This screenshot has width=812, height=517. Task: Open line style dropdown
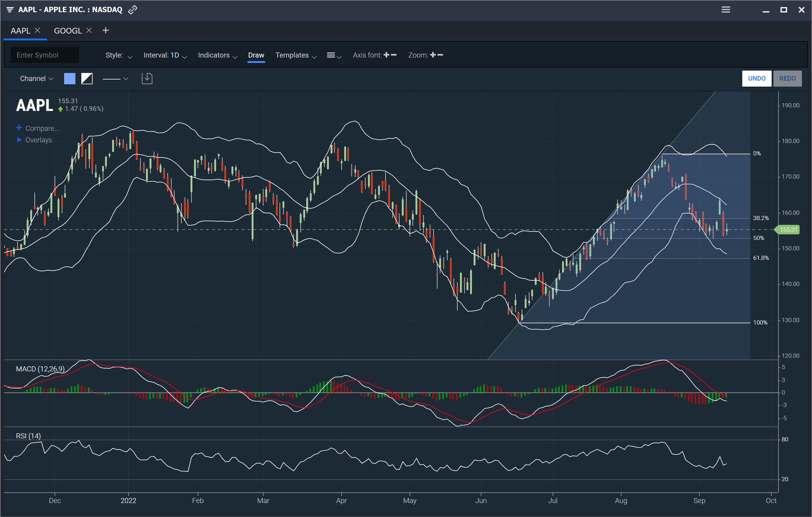[115, 79]
